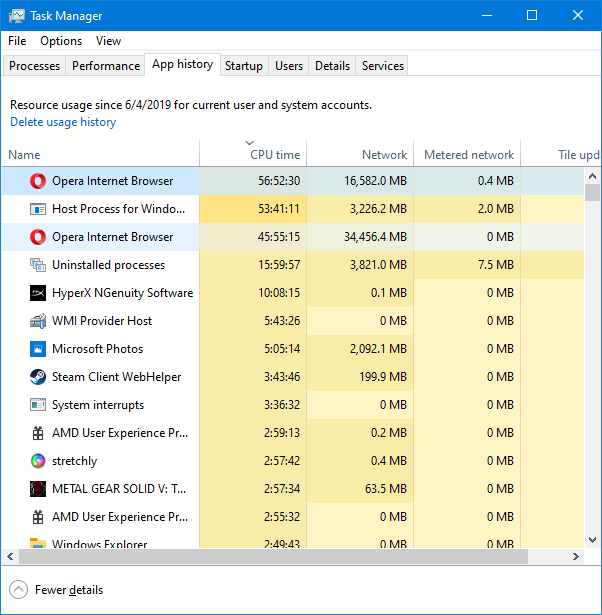Viewport: 602px width, 615px height.
Task: Switch to the Details tab
Action: tap(332, 66)
